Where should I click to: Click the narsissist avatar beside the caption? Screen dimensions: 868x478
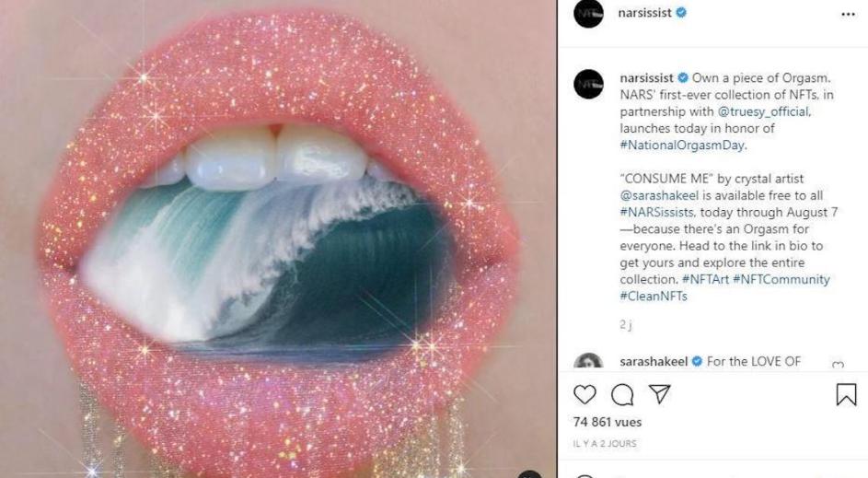588,84
